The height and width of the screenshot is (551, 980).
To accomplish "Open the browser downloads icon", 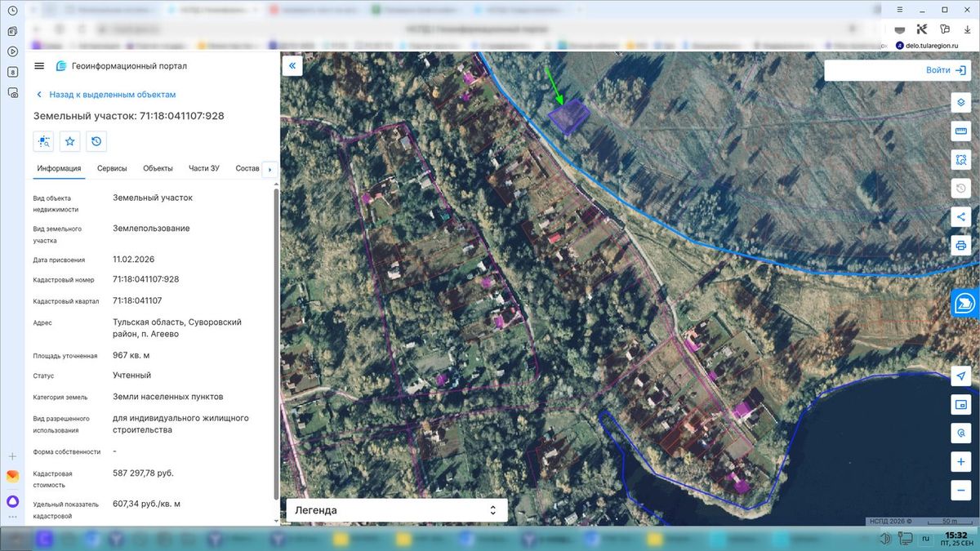I will click(x=967, y=29).
